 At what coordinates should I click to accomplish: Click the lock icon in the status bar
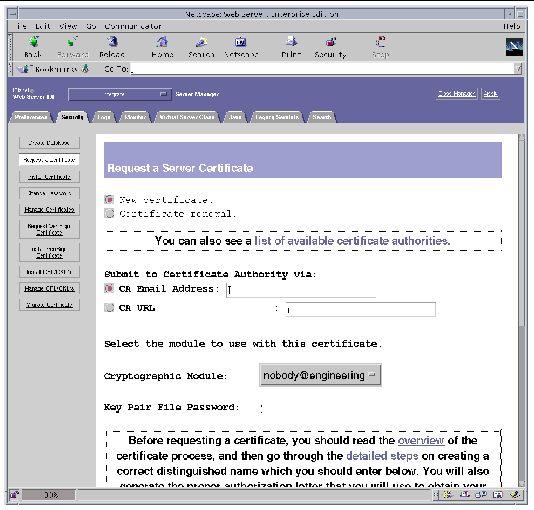click(14, 494)
